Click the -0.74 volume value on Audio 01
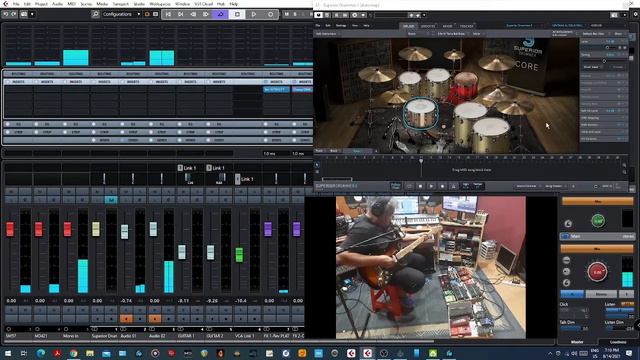This screenshot has width=640, height=360. (x=126, y=301)
